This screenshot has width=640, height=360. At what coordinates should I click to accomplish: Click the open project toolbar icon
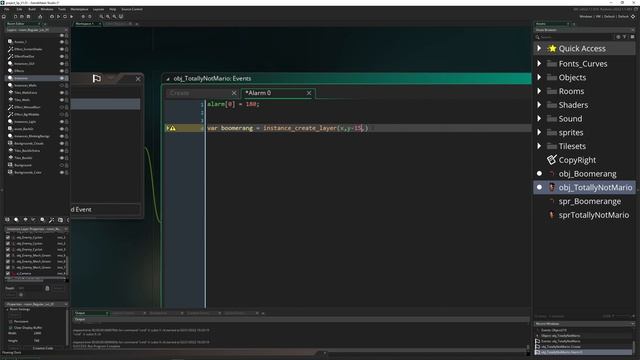[22, 17]
